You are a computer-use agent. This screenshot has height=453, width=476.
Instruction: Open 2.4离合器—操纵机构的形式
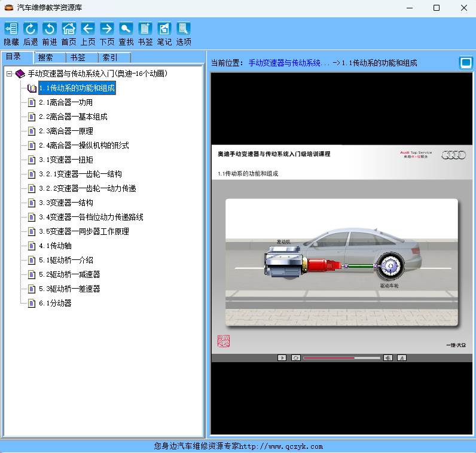pyautogui.click(x=84, y=145)
